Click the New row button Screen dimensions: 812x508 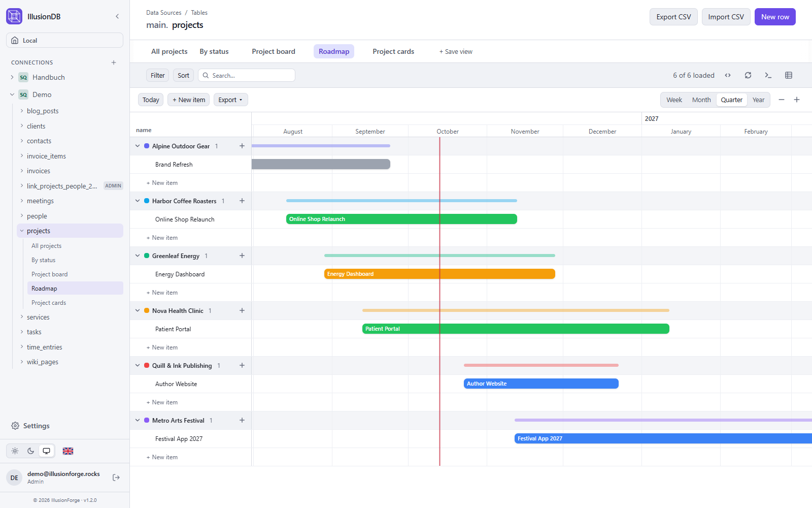(x=775, y=17)
